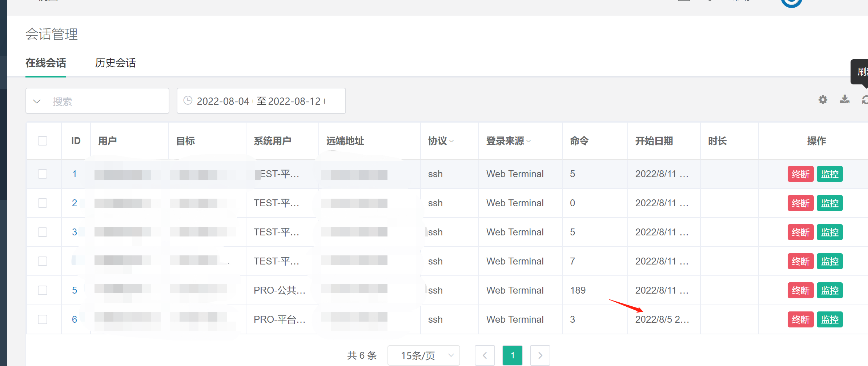The height and width of the screenshot is (366, 868).
Task: Click 终断 for session row 5
Action: (x=800, y=290)
